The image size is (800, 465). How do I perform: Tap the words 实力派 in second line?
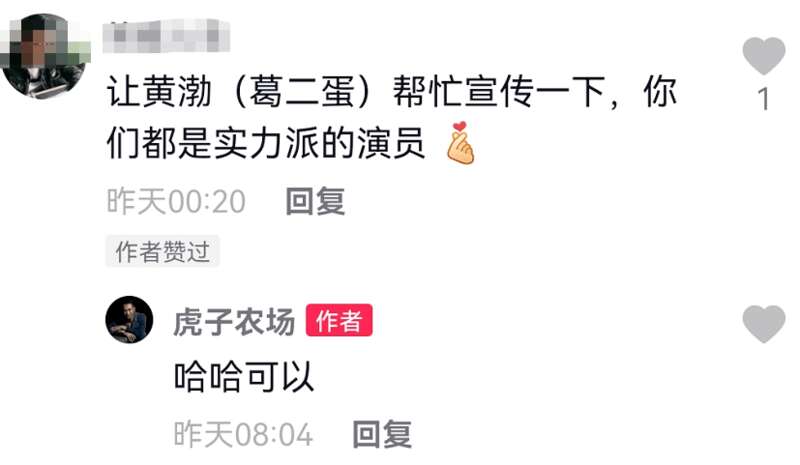[x=266, y=143]
